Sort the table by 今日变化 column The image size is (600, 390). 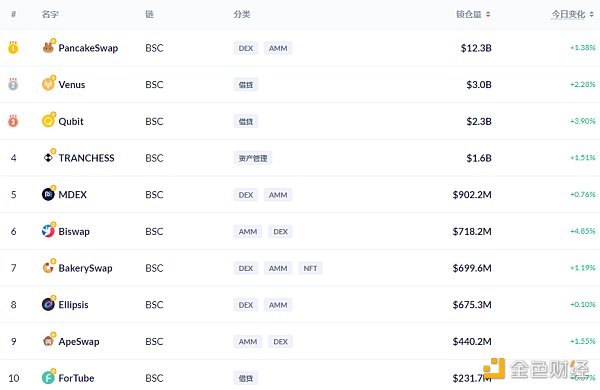[x=572, y=14]
